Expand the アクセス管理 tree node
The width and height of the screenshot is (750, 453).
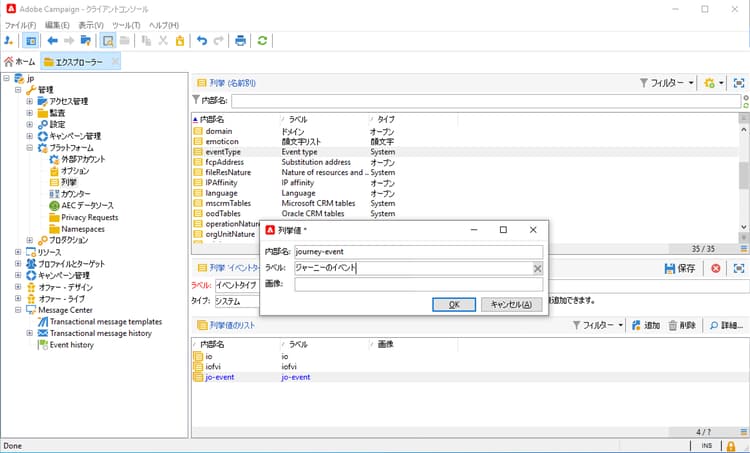coord(30,101)
